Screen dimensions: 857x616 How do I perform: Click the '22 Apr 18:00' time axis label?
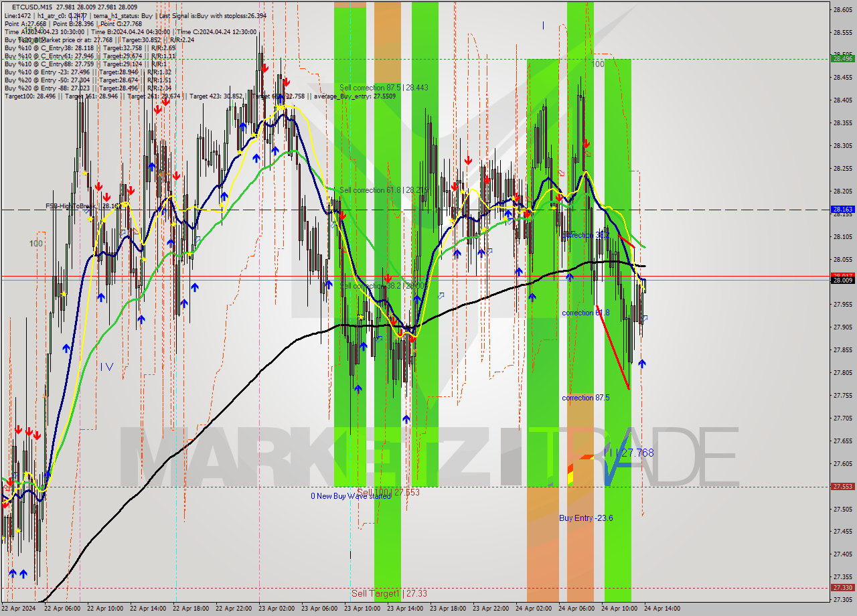(x=191, y=609)
